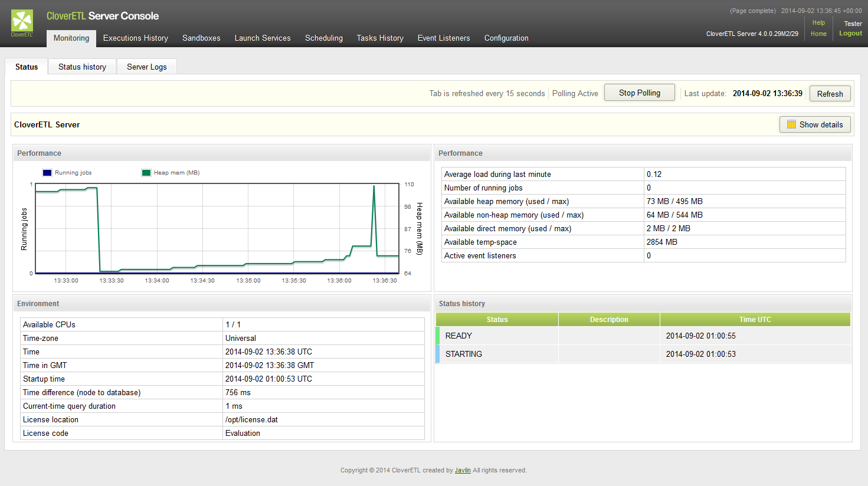
Task: Switch to Status history tab
Action: point(83,67)
